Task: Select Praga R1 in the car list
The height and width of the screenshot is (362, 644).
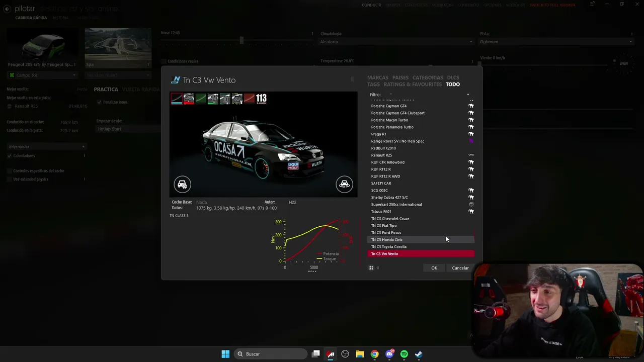Action: point(422,134)
